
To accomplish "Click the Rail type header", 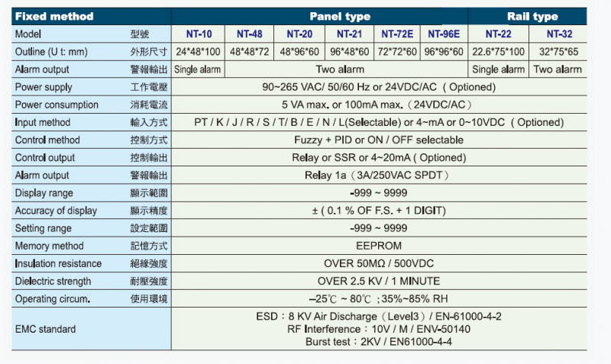I will point(532,16).
